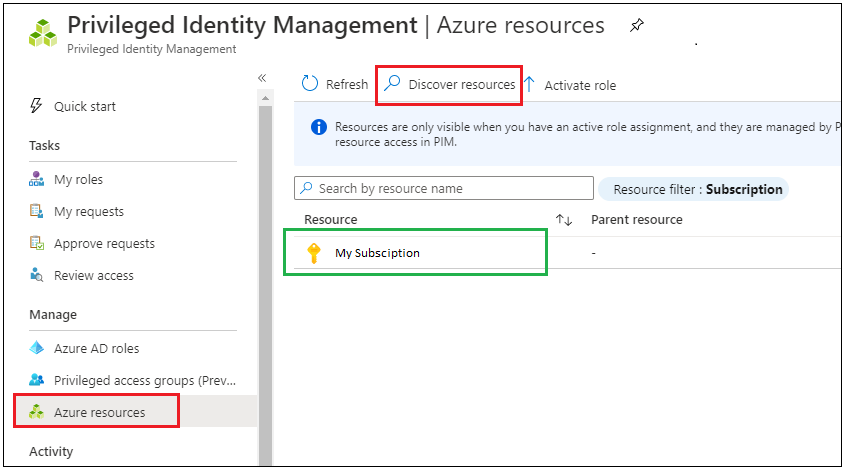Open Quick start page
Screen dimensions: 845x470
pyautogui.click(x=85, y=107)
